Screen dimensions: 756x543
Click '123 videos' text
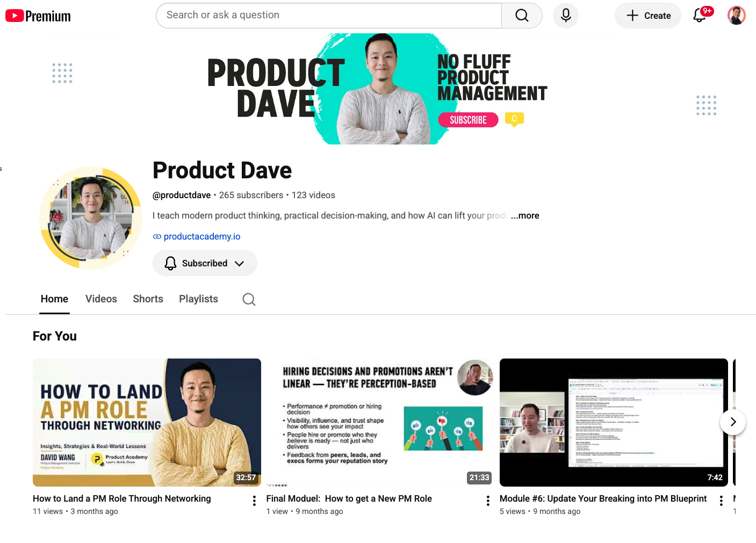coord(313,195)
